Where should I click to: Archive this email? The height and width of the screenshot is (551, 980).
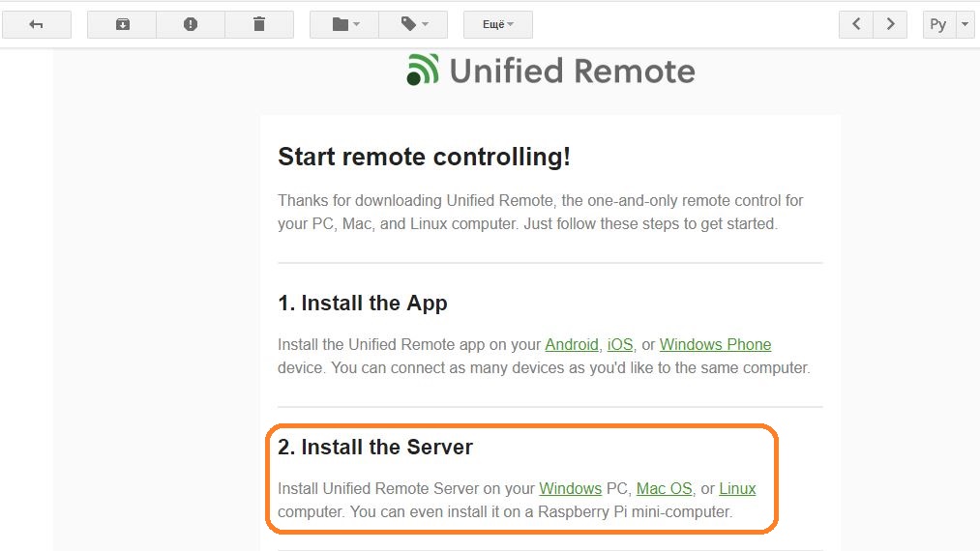click(x=123, y=24)
